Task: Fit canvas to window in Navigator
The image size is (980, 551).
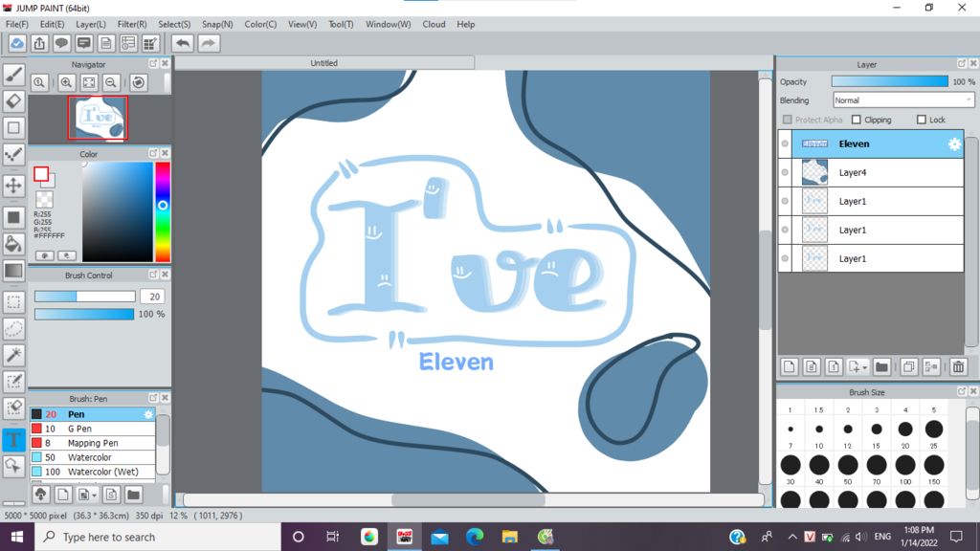Action: [x=89, y=82]
